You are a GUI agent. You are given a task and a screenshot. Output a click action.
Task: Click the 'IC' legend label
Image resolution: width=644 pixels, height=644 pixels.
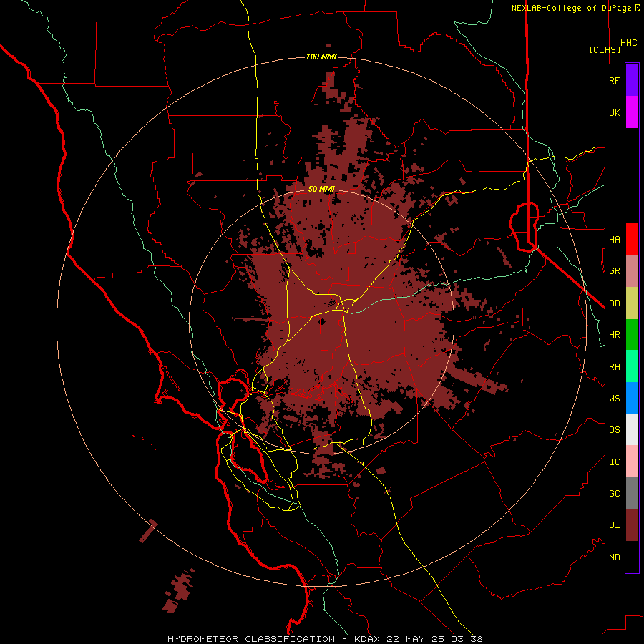(614, 462)
